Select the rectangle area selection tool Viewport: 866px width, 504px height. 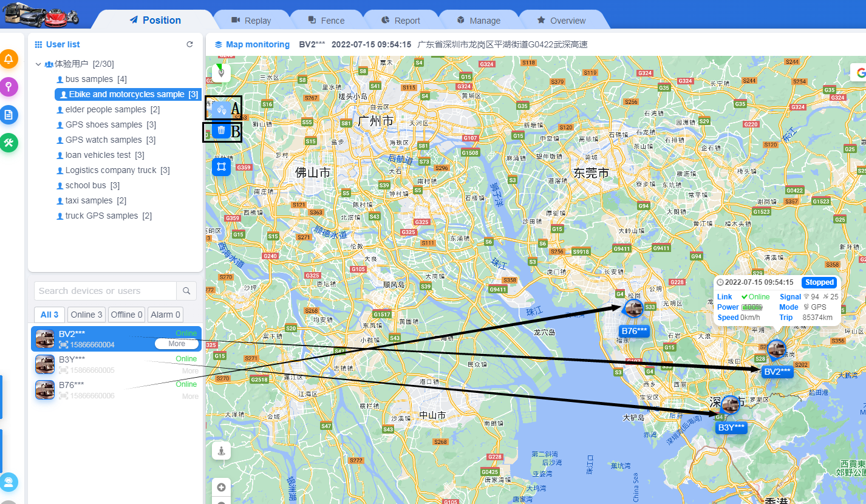click(221, 166)
